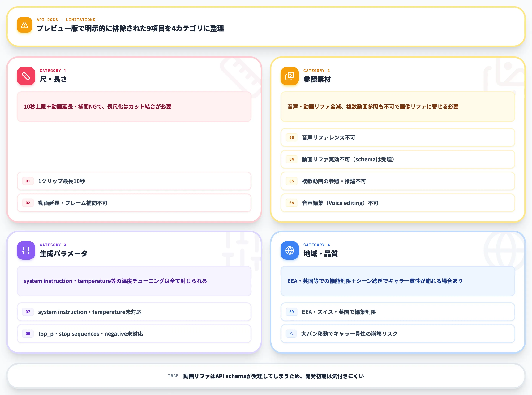Click the 04 badge next to 動画リファ実効不可
This screenshot has width=532, height=395.
(x=292, y=159)
